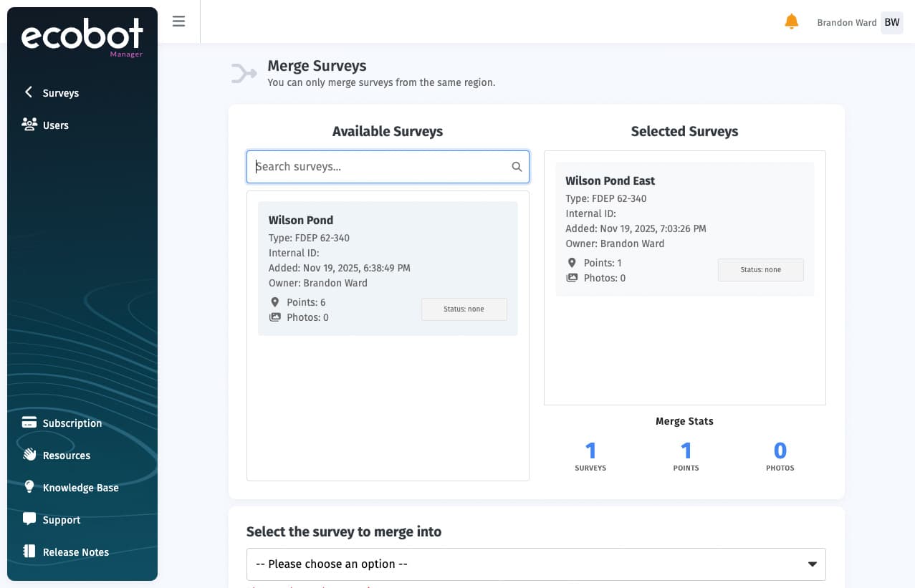Screen dimensions: 915x588
Task: Collapse the sidebar using the chevron beside Surveys
Action: click(27, 92)
